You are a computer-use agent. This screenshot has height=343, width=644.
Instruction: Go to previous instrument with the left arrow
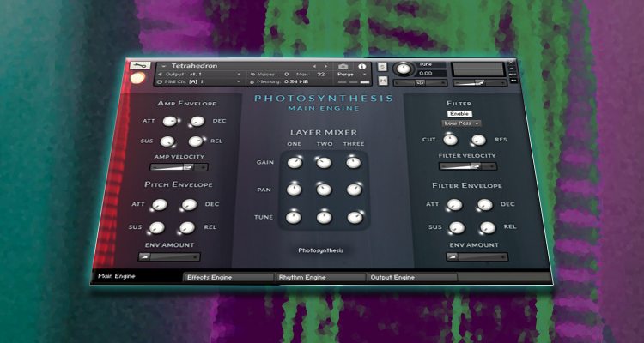coord(314,66)
